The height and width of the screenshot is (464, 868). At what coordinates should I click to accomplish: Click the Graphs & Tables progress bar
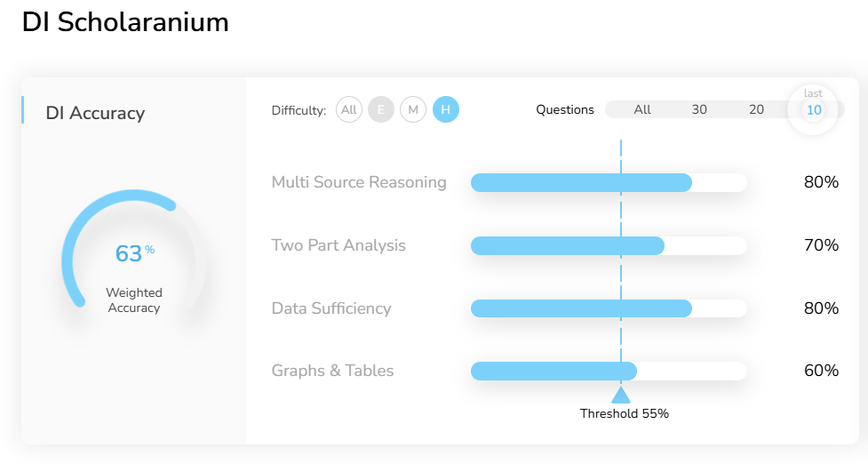point(609,371)
